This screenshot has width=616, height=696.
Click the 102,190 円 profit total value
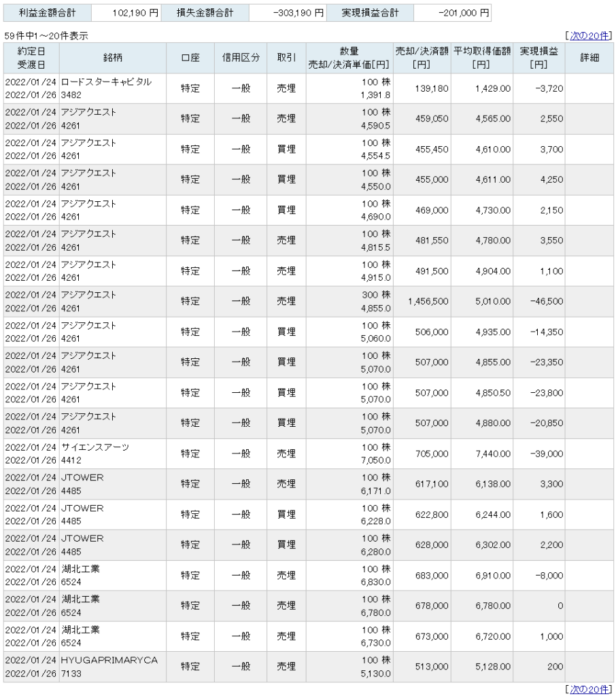click(135, 13)
